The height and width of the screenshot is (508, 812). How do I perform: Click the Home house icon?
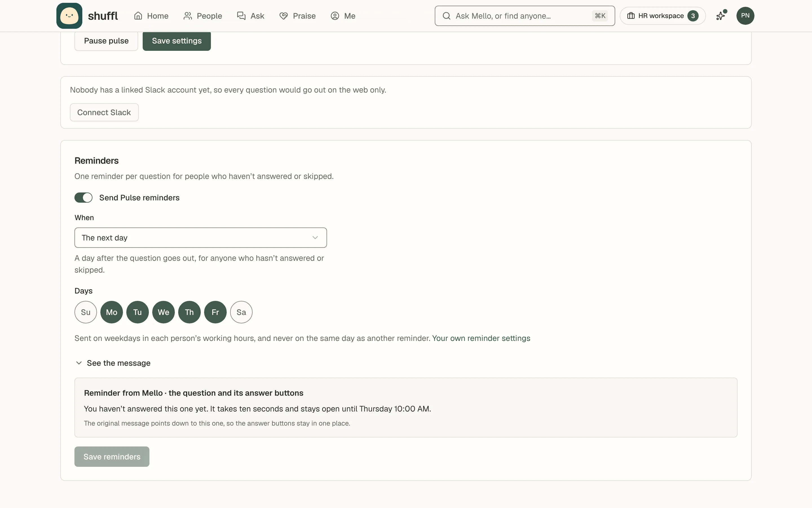point(138,16)
